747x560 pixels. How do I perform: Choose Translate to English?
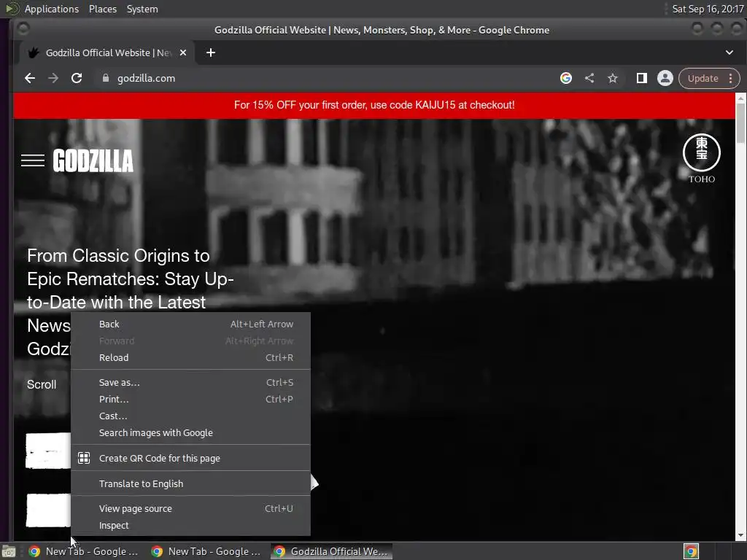190,484
